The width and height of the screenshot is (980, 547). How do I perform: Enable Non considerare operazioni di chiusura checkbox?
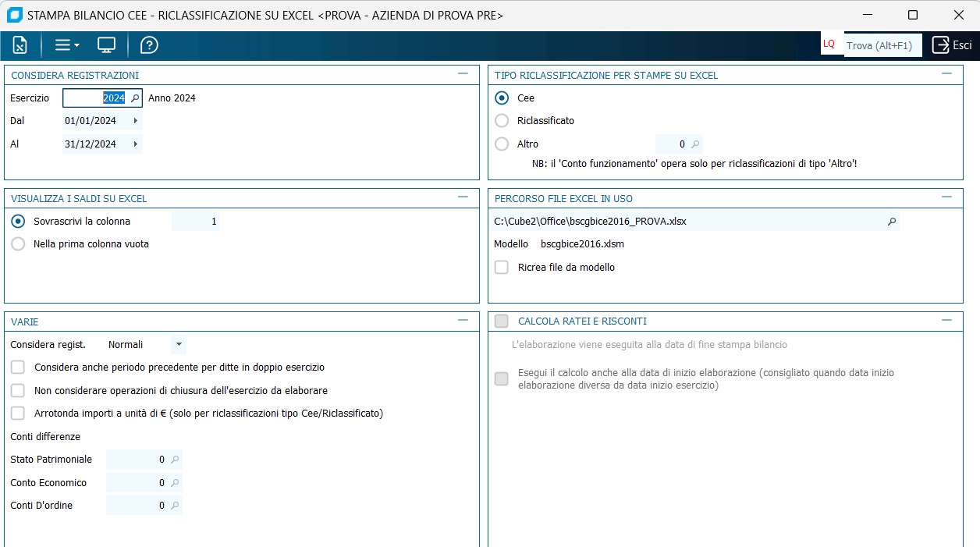click(18, 390)
